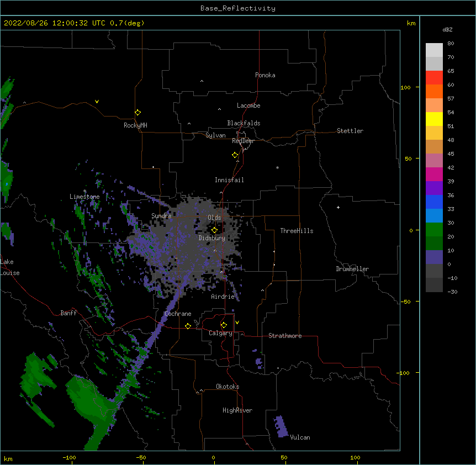476x465 pixels.
Task: Pick the magenta legend swatch between 42 and 39
Action: click(434, 174)
